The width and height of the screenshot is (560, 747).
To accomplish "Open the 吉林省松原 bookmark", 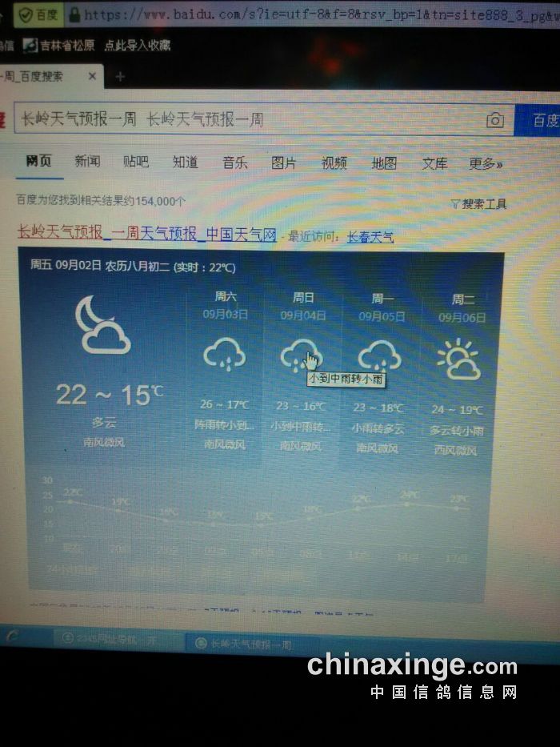I will point(58,46).
